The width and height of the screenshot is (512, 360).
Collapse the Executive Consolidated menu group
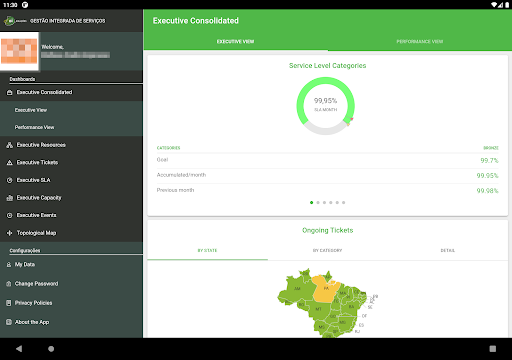(71, 92)
